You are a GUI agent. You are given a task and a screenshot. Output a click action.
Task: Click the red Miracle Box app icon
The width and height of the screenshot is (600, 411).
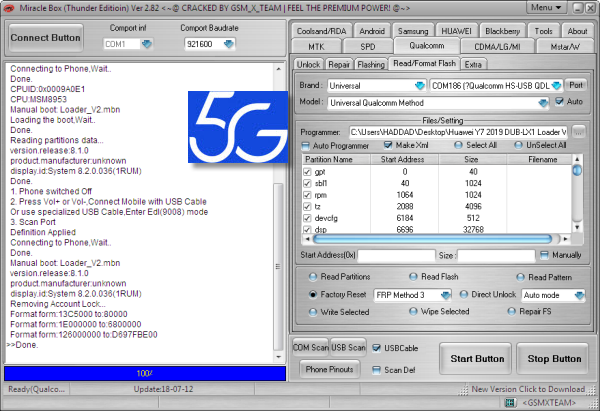[8, 8]
